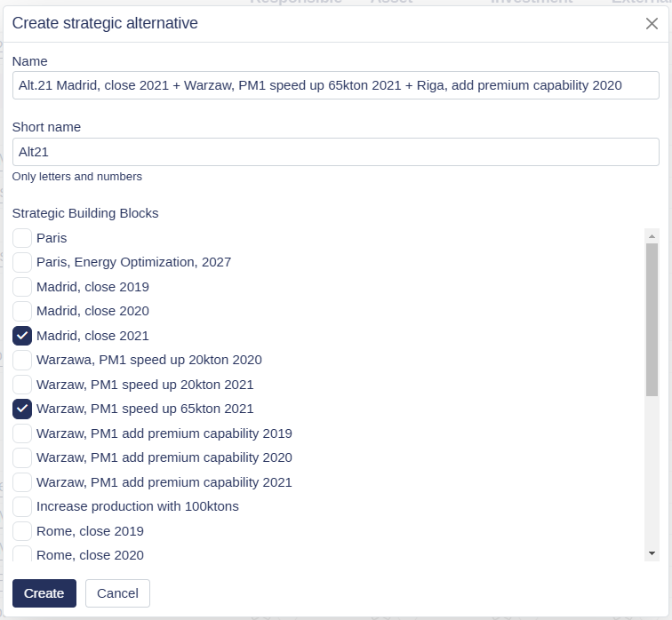
Task: Deselect Warzaw, PM1 speed up 65kton 2021
Action: coord(22,409)
